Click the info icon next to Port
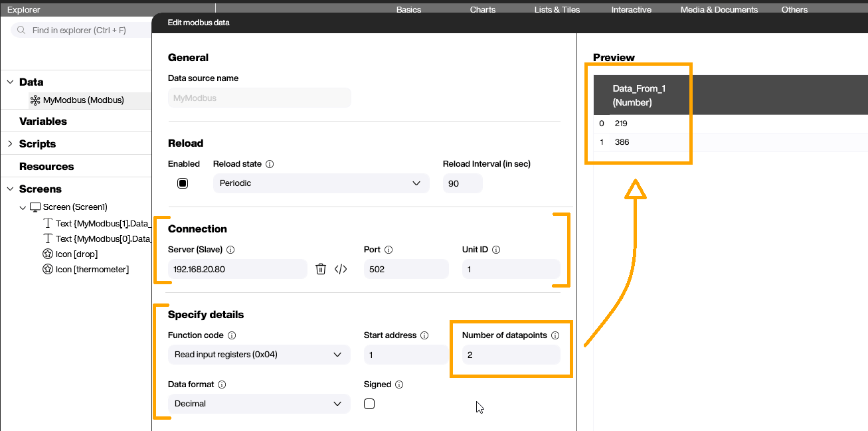The width and height of the screenshot is (868, 431). (x=389, y=250)
